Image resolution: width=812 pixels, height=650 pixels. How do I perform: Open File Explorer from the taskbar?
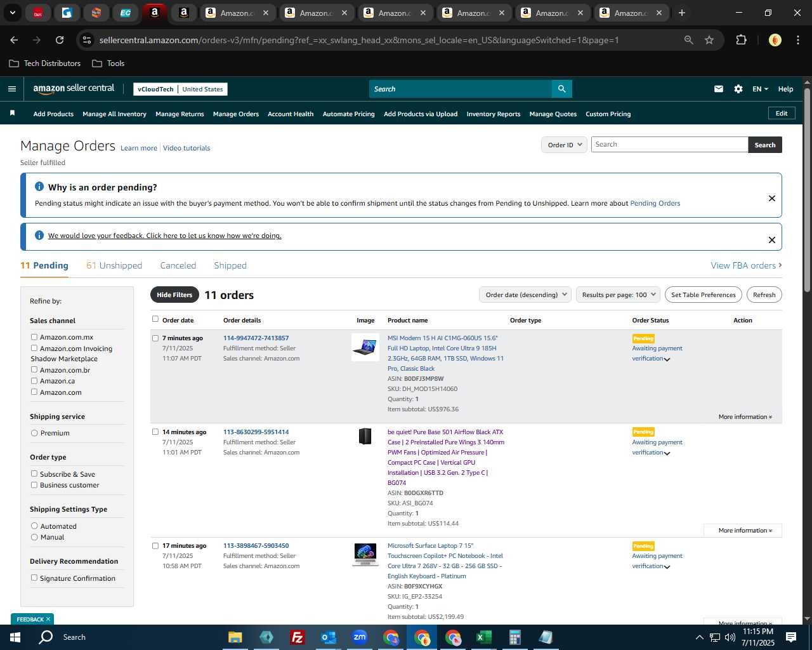(235, 637)
